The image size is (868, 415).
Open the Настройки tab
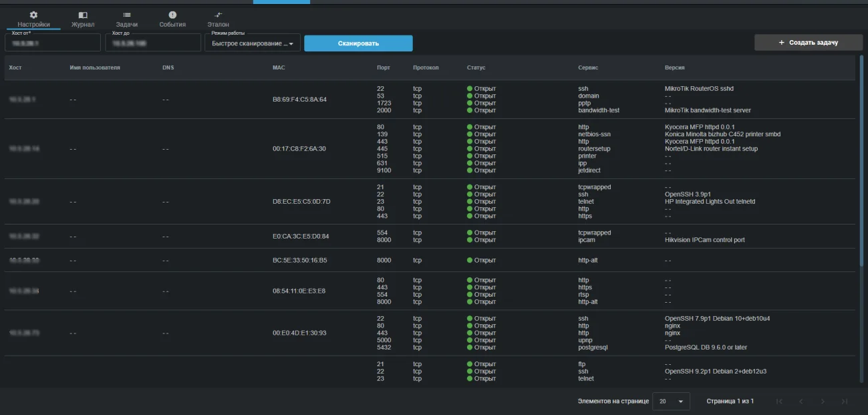[x=33, y=19]
